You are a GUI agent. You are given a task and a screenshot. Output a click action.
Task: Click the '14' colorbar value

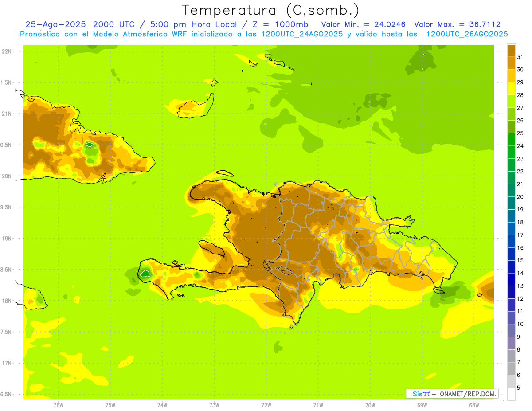520,273
